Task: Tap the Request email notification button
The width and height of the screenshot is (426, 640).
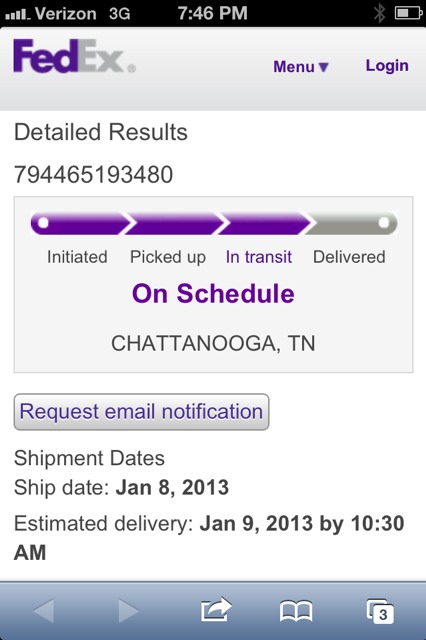Action: click(141, 411)
